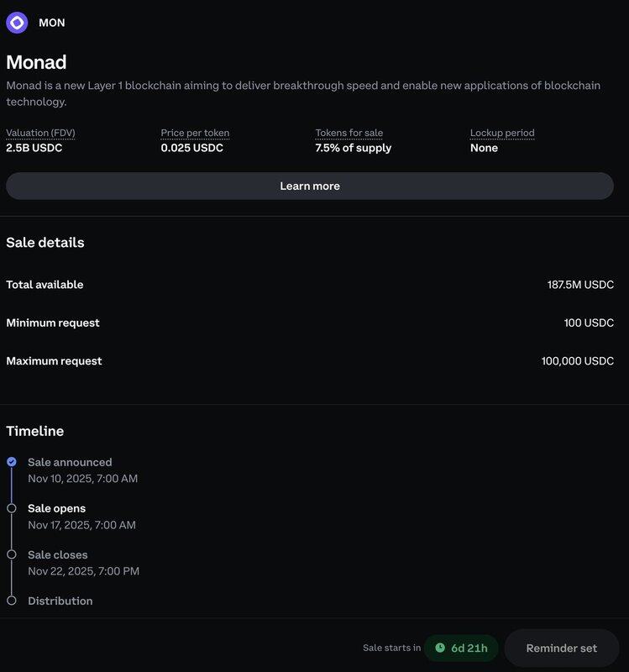Click the Distribution timeline circle

[x=12, y=601]
